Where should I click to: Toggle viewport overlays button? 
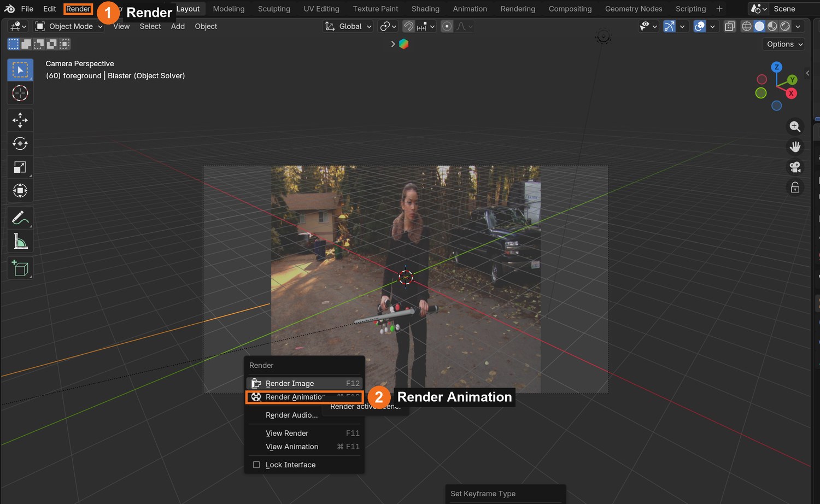click(x=699, y=26)
